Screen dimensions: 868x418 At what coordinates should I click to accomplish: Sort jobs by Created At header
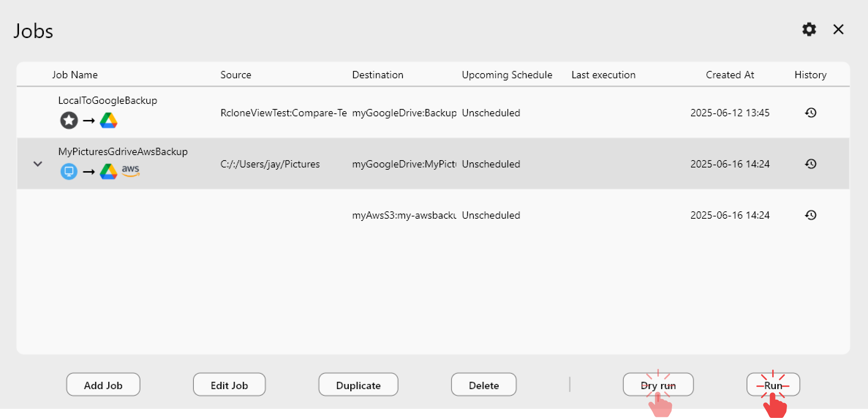click(730, 75)
